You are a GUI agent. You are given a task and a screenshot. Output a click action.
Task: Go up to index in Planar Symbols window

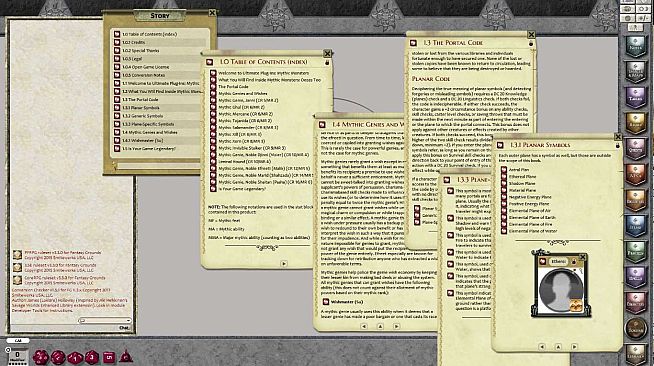pos(558,346)
